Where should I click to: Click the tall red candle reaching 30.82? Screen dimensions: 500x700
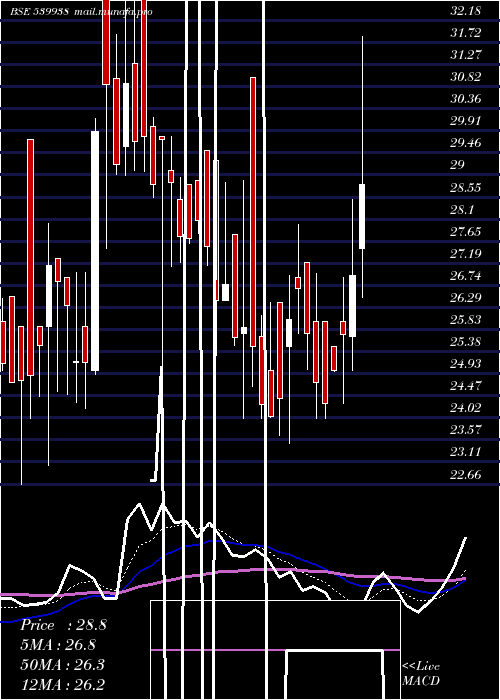253,212
